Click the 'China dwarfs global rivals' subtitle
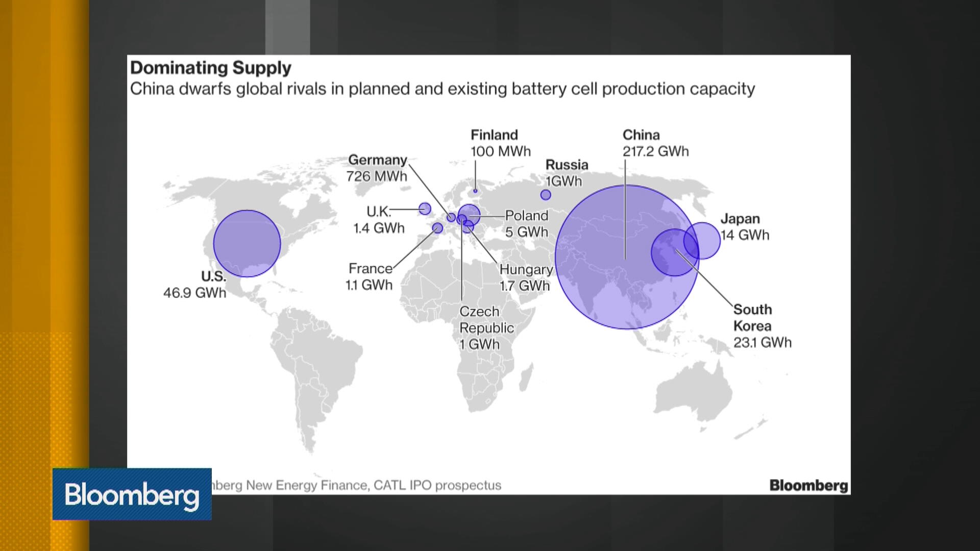Image resolution: width=980 pixels, height=551 pixels. point(443,89)
